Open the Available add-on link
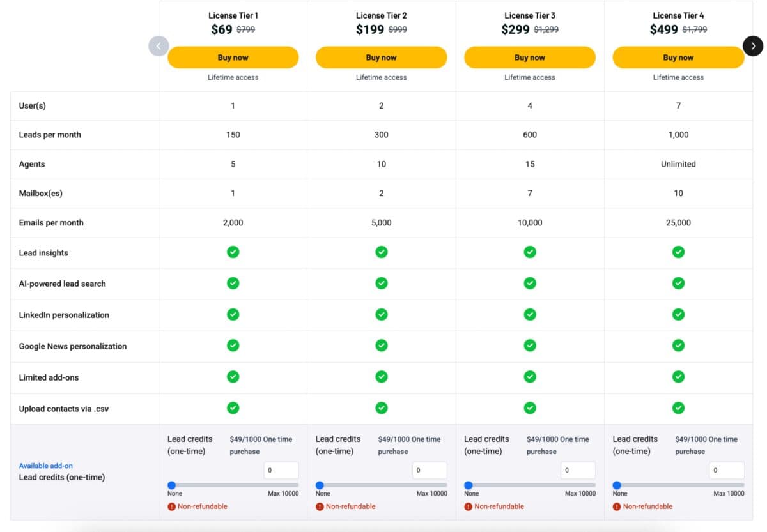Image resolution: width=767 pixels, height=532 pixels. click(x=45, y=466)
